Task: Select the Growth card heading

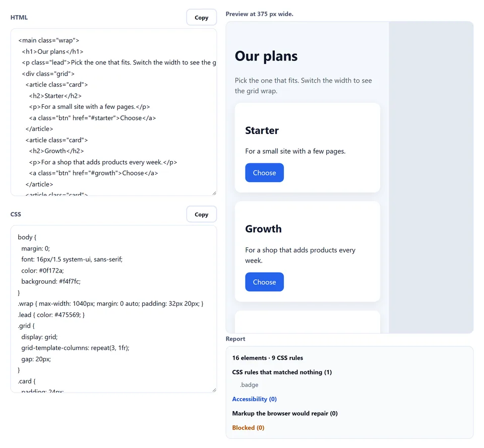Action: pos(263,229)
